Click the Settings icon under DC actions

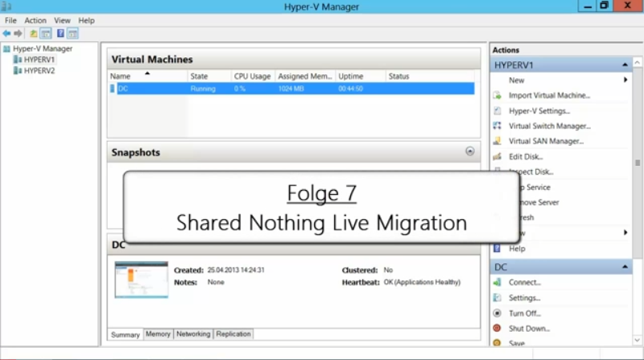[x=497, y=297]
